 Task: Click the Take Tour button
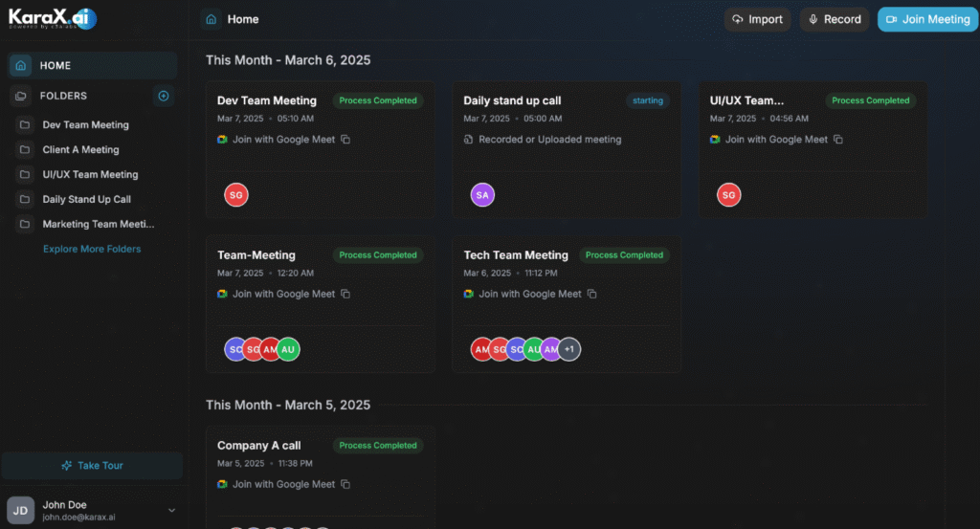[x=92, y=466]
